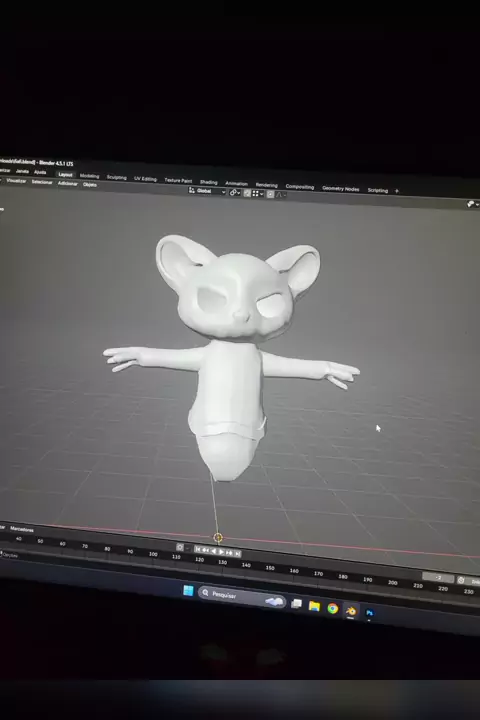Switch to the Scripting workspace tab
The height and width of the screenshot is (720, 480).
pyautogui.click(x=378, y=191)
